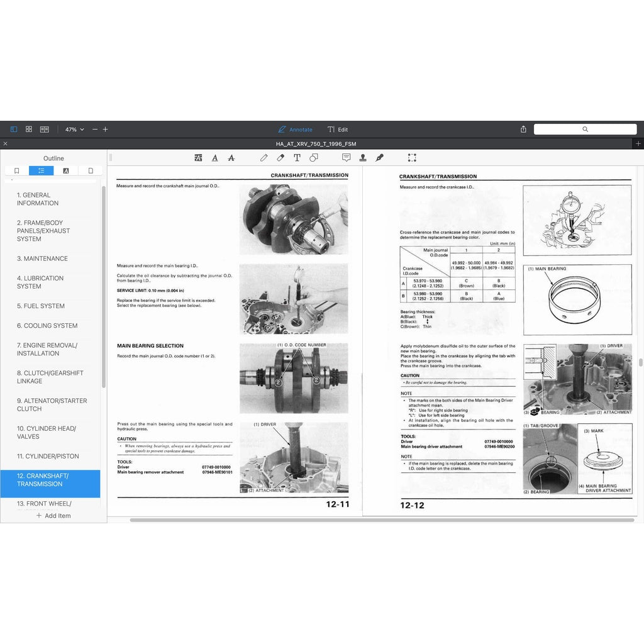
Task: Choose the eraser tool
Action: coord(280,158)
